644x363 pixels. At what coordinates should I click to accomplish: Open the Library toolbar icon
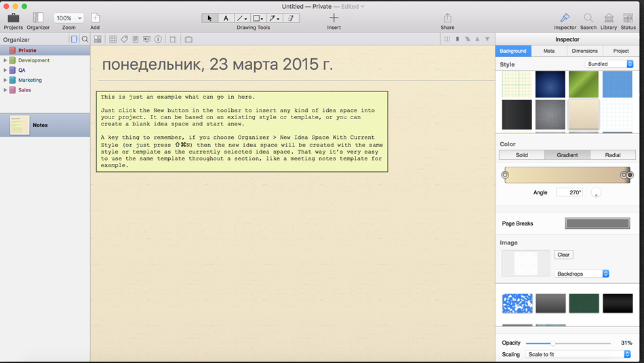pyautogui.click(x=609, y=18)
